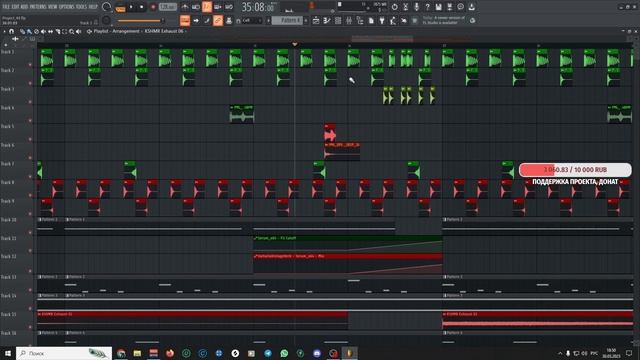Screen dimensions: 640x360
Task: Click the master volume knob beside HELP menu
Action: pyautogui.click(x=107, y=7)
